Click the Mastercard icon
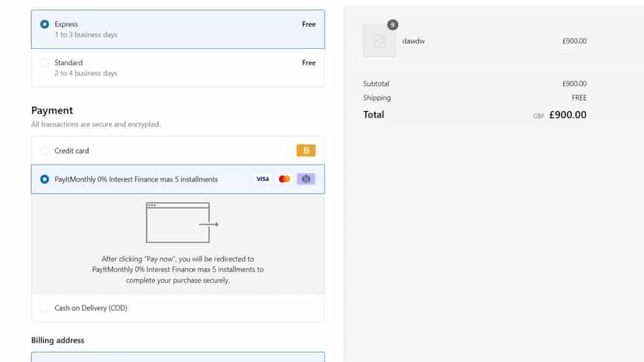 (284, 179)
